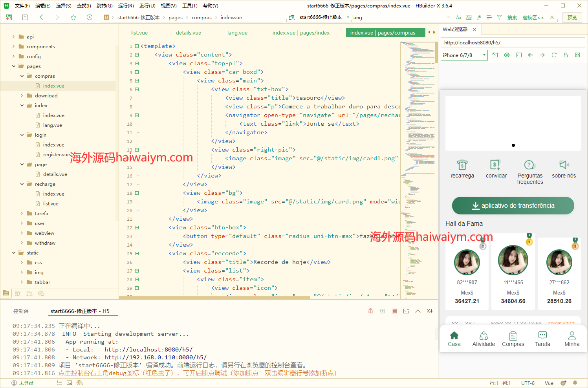Open the QR code icon in browser toolbar
The height and width of the screenshot is (388, 588).
click(577, 55)
